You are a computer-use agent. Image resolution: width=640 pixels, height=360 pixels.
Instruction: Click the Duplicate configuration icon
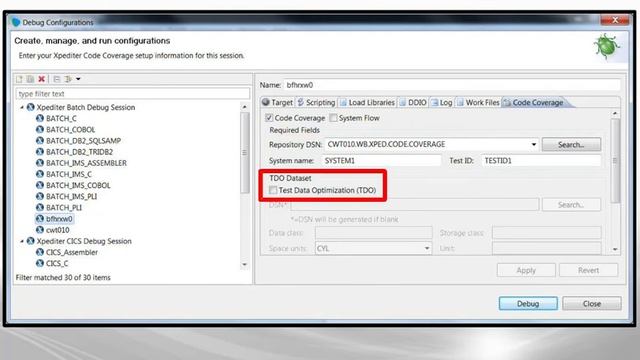pos(30,79)
